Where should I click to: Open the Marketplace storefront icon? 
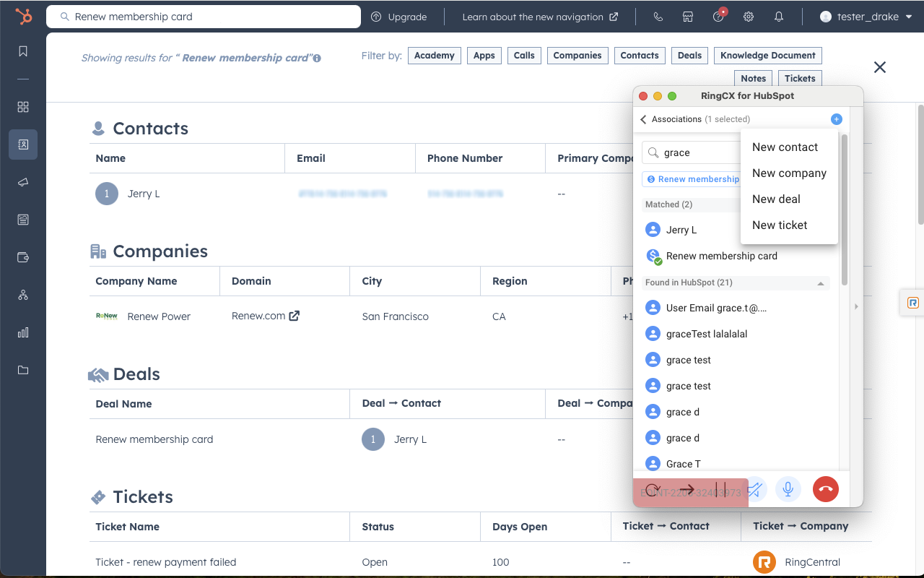[688, 17]
